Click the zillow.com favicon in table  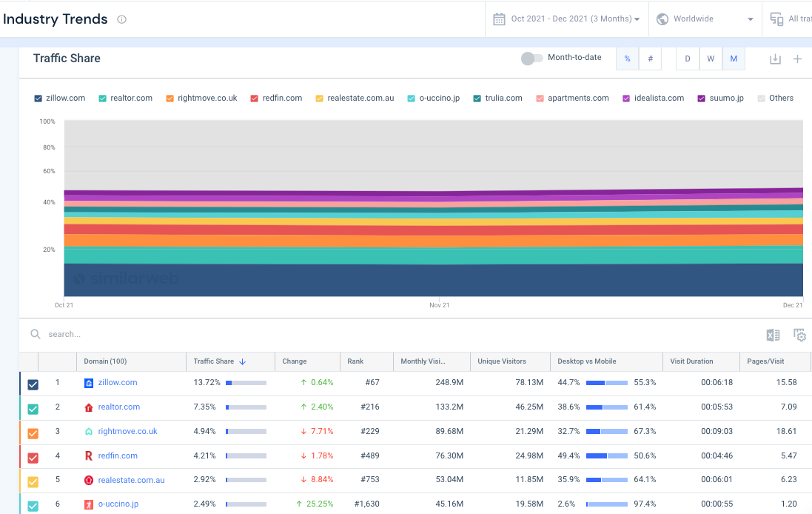point(89,383)
